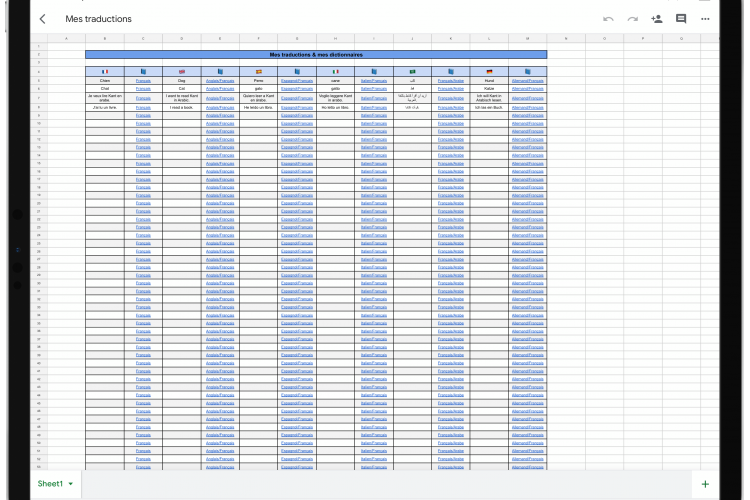
Task: Select the cell containing Chien
Action: [x=105, y=81]
